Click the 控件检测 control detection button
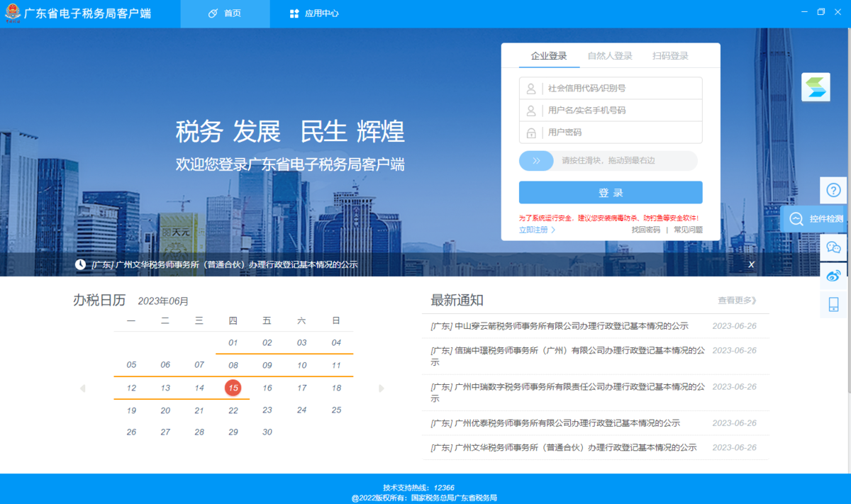 813,219
